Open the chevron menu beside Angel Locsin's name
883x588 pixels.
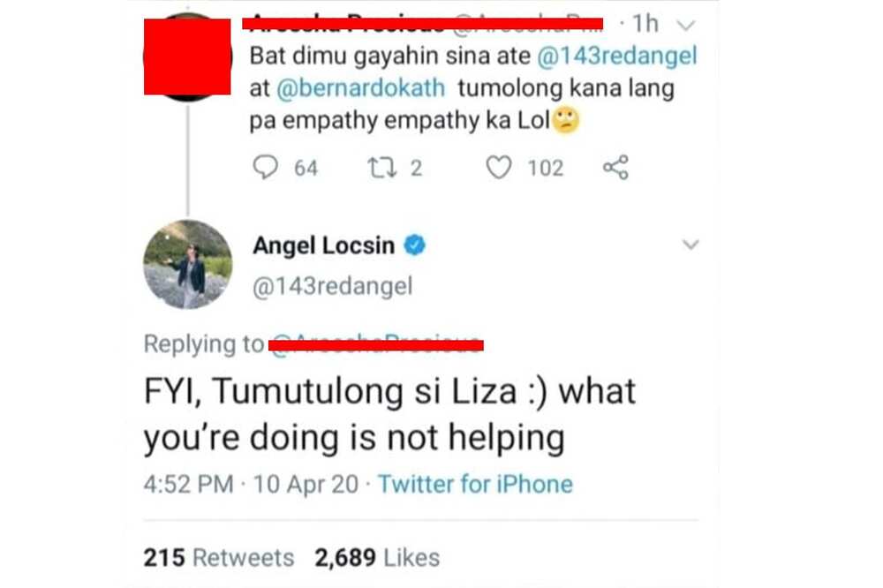691,245
